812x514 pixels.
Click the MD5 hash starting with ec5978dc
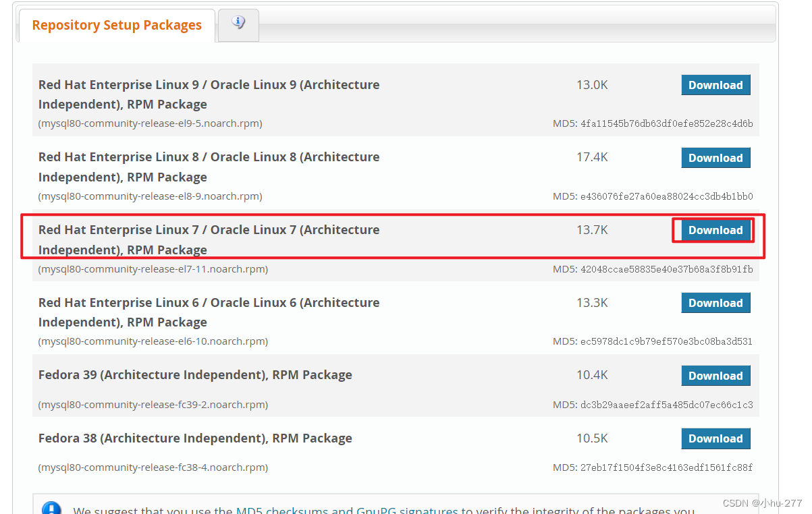tap(667, 341)
